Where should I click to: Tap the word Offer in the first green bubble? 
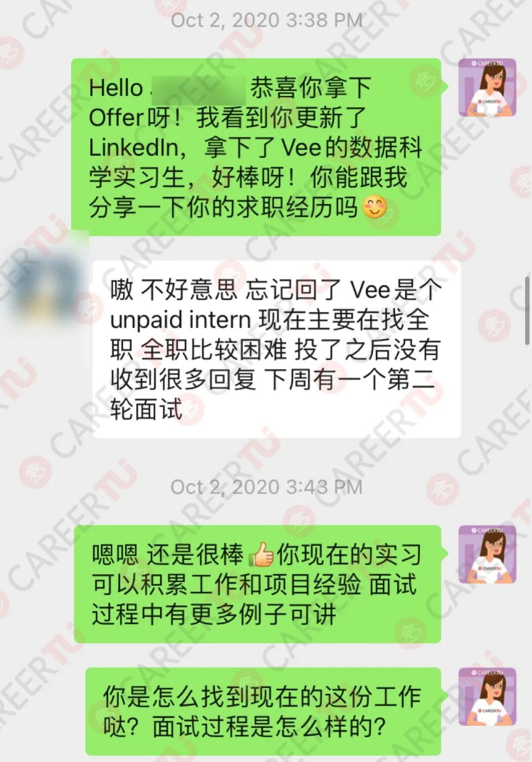click(x=117, y=118)
